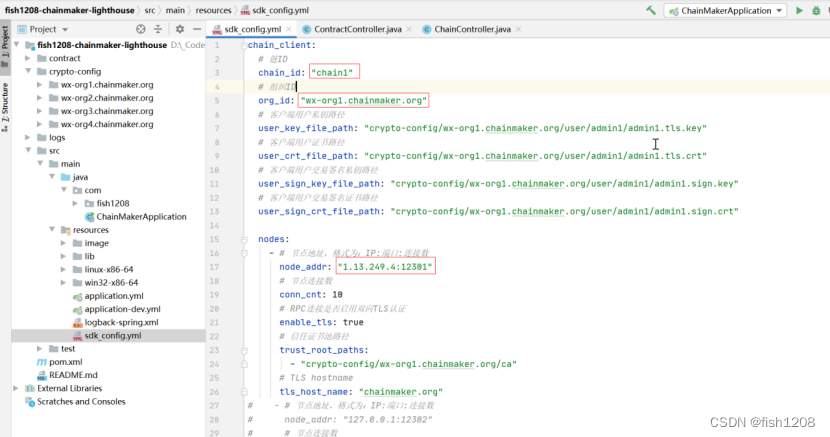The height and width of the screenshot is (437, 830).
Task: Click the fold marker at trust_root_paths line 23
Action: coord(244,350)
